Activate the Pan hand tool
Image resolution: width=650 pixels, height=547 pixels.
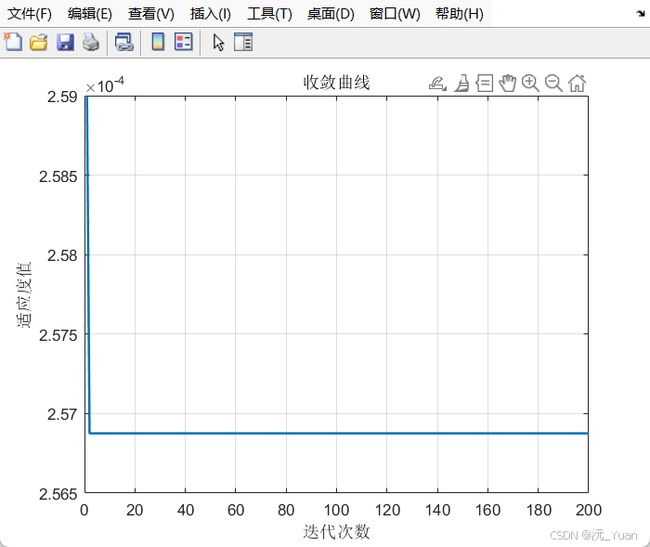507,83
